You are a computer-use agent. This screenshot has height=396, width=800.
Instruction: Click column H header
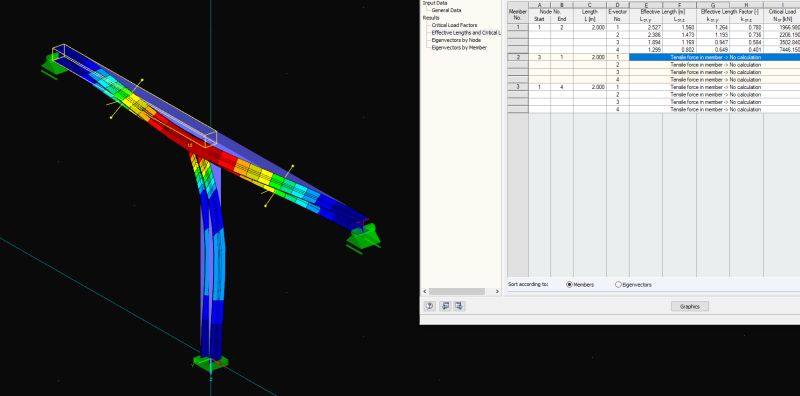point(746,5)
